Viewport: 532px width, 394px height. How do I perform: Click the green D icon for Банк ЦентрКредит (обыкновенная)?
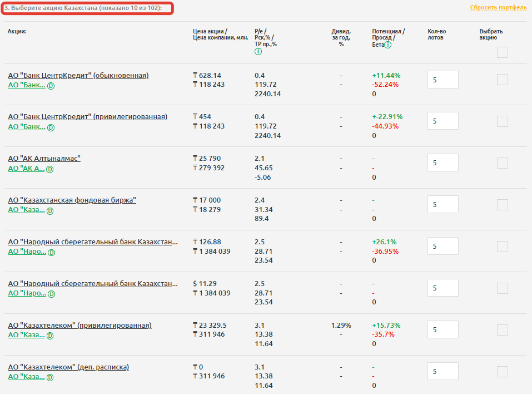[x=51, y=86]
